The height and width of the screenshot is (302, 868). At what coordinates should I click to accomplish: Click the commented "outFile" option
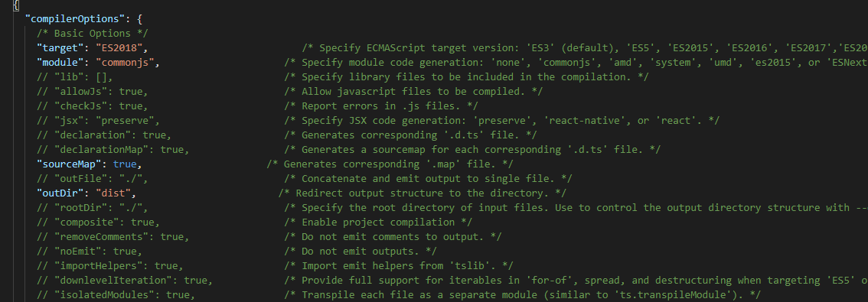[93, 179]
